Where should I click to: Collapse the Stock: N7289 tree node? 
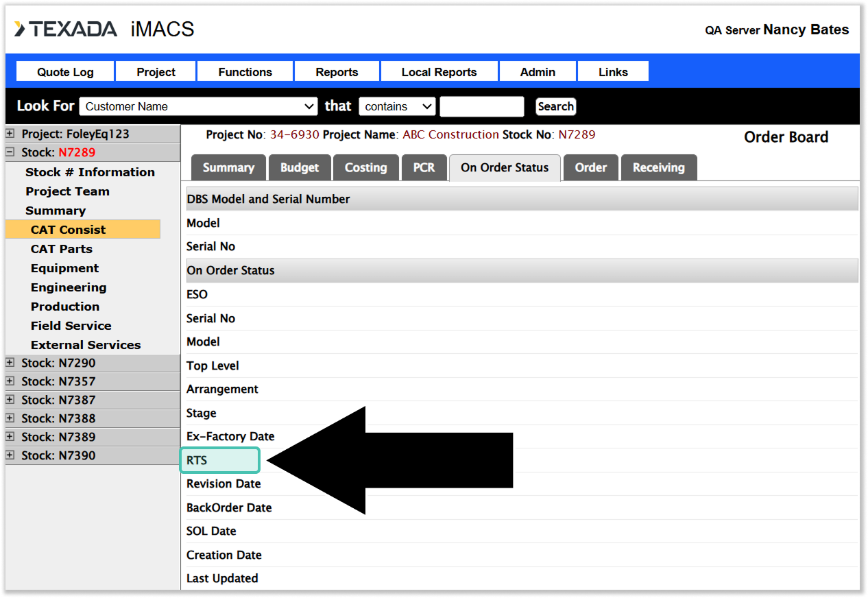click(10, 152)
